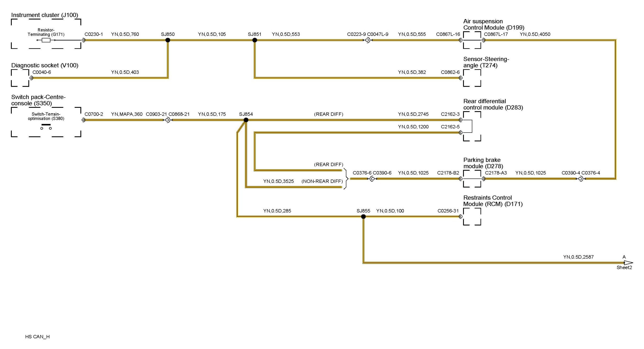Click the Parking brake module (D278) label
This screenshot has height=349, width=644.
483,163
